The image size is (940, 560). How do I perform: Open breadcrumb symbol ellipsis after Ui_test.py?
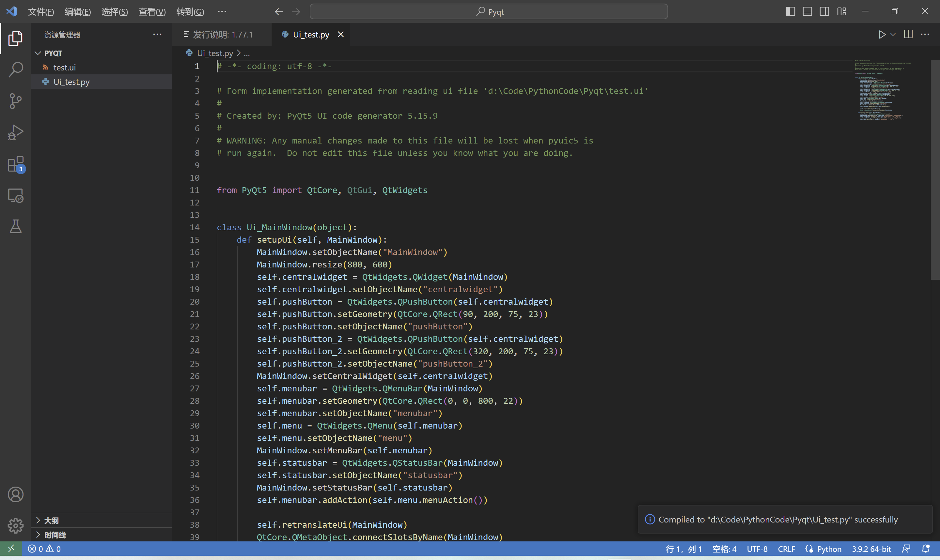tap(246, 53)
